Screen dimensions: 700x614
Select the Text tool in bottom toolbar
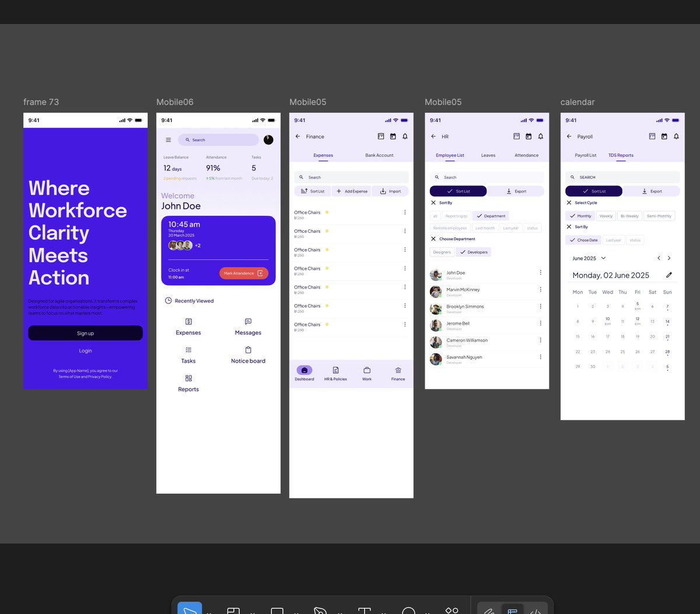(x=365, y=610)
